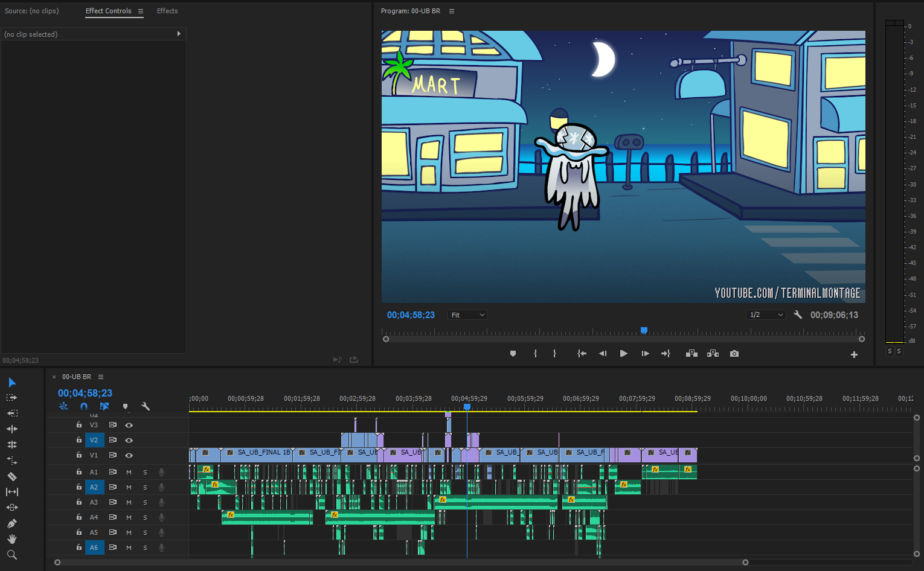Screen dimensions: 924x571
Task: Click the Program monitor current timecode
Action: point(411,315)
